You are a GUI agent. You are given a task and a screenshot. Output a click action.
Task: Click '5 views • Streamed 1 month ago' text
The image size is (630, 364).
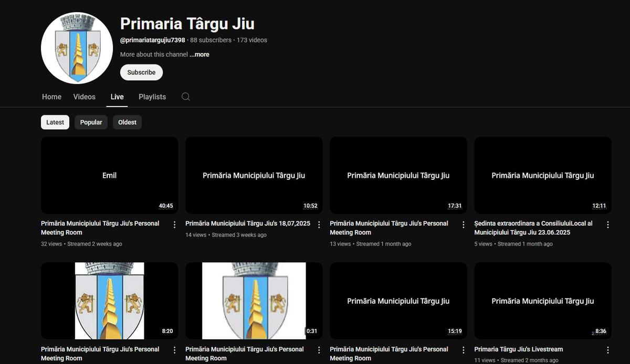point(513,244)
